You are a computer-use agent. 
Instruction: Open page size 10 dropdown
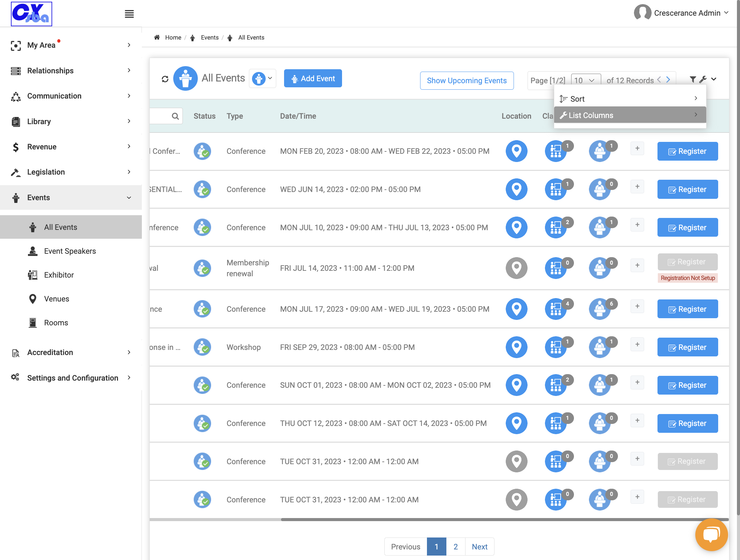point(586,80)
